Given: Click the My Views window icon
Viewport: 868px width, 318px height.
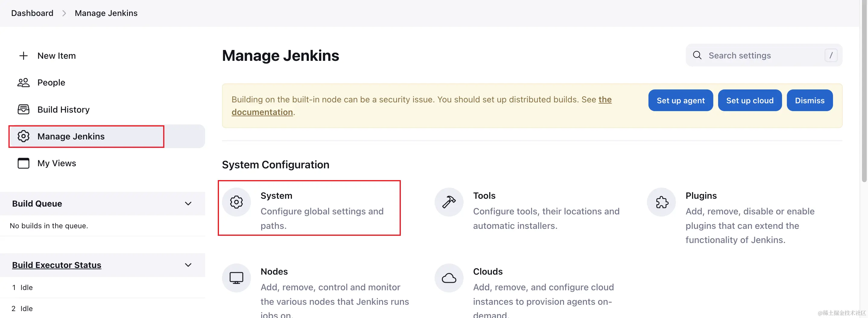Looking at the screenshot, I should [23, 163].
